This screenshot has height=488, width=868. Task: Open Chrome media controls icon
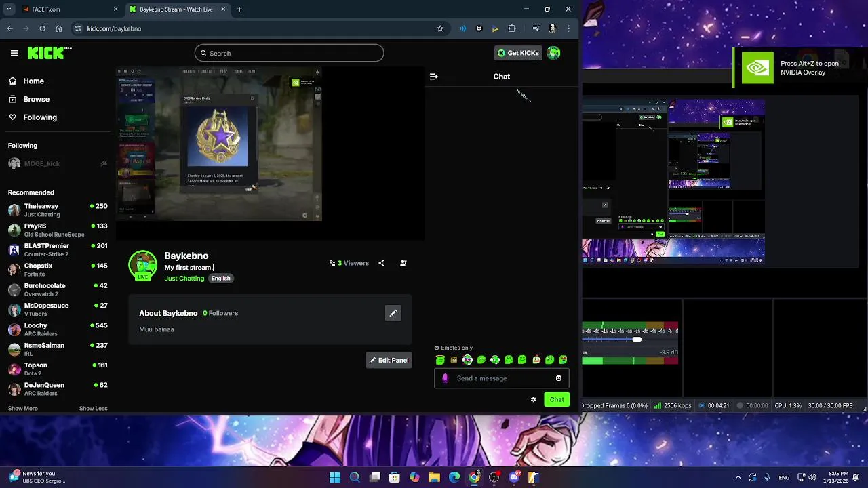tap(536, 28)
